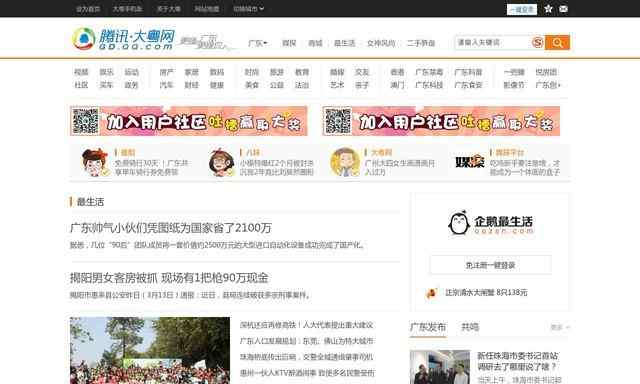Switch to the 广东发布 tab
The image size is (640, 384).
428,327
